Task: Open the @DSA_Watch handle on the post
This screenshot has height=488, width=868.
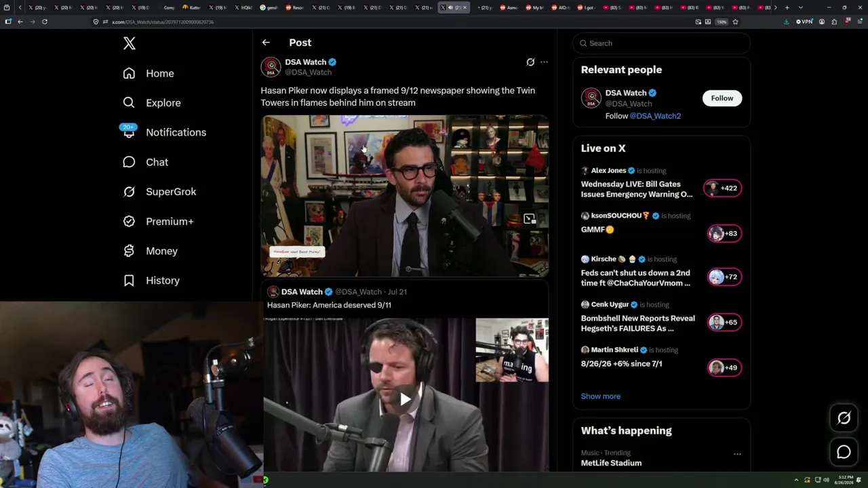Action: pyautogui.click(x=308, y=73)
